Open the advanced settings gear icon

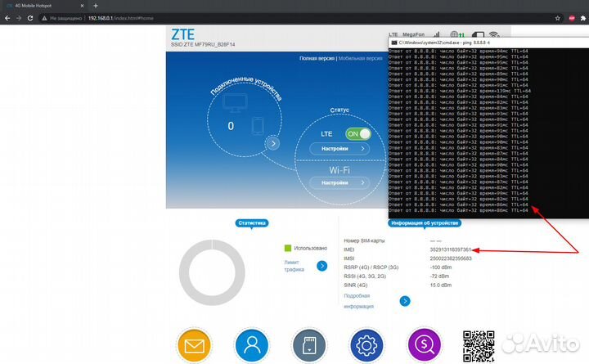point(366,348)
